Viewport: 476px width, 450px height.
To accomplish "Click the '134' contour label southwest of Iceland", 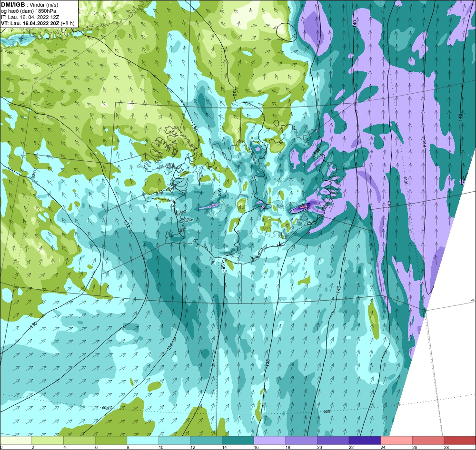I will tap(170, 347).
